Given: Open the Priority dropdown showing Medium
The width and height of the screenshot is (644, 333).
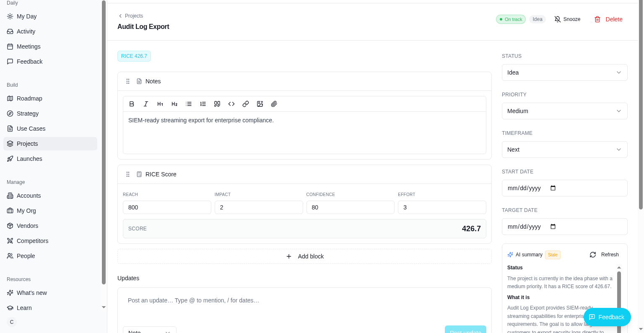Looking at the screenshot, I should tap(564, 111).
